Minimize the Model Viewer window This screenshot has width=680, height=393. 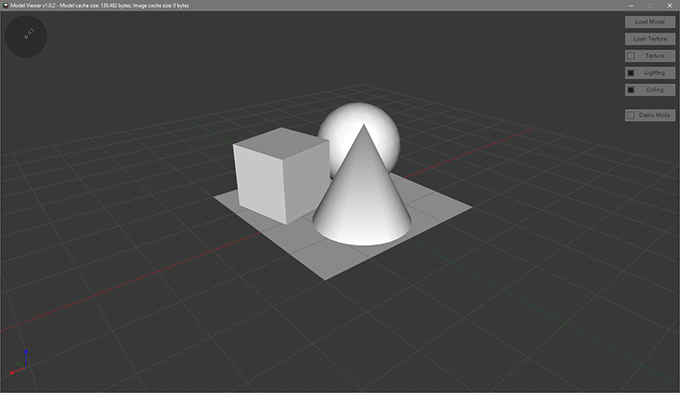click(631, 6)
